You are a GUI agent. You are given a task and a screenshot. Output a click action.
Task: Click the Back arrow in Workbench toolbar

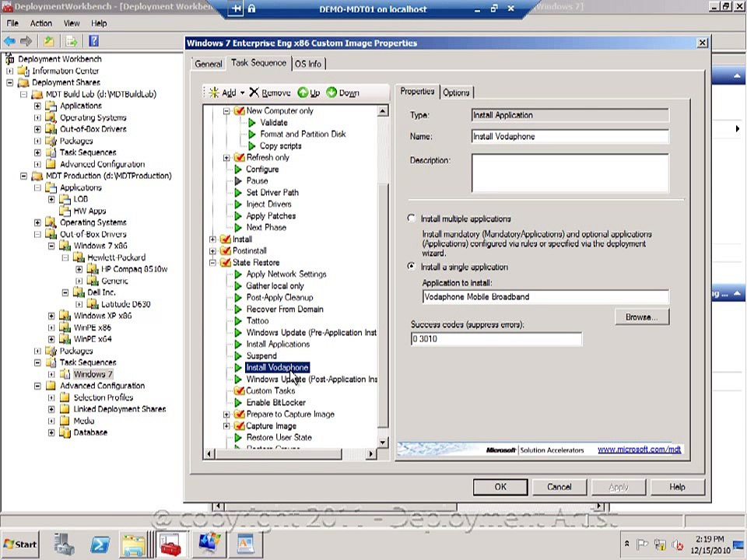tap(9, 41)
